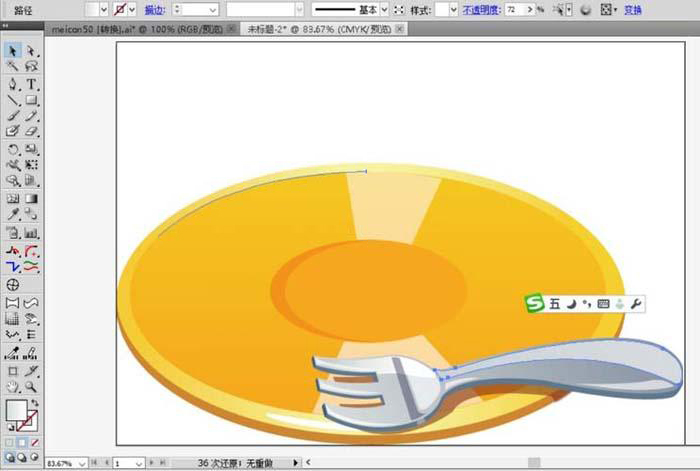The width and height of the screenshot is (700, 471).
Task: Select the Rotate tool
Action: [12, 149]
